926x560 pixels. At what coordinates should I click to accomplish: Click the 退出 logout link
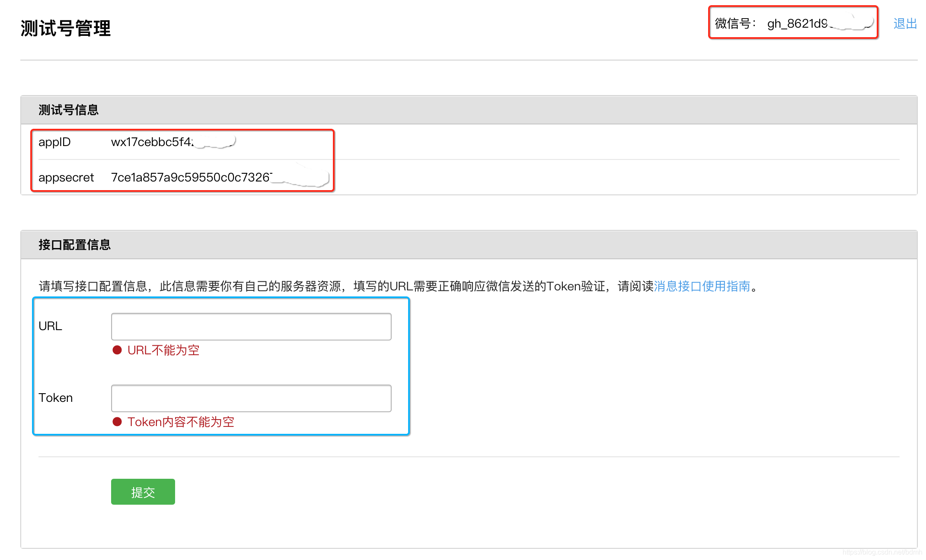coord(905,23)
